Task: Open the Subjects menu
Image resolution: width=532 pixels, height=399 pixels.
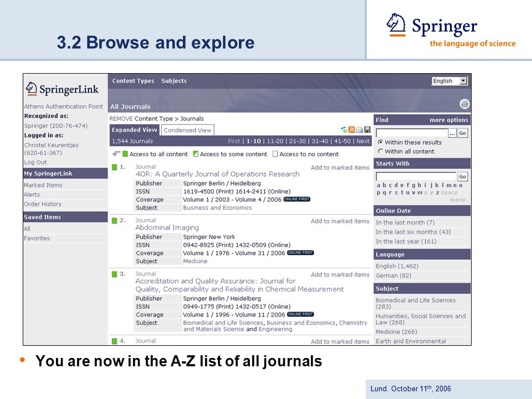Action: (173, 81)
